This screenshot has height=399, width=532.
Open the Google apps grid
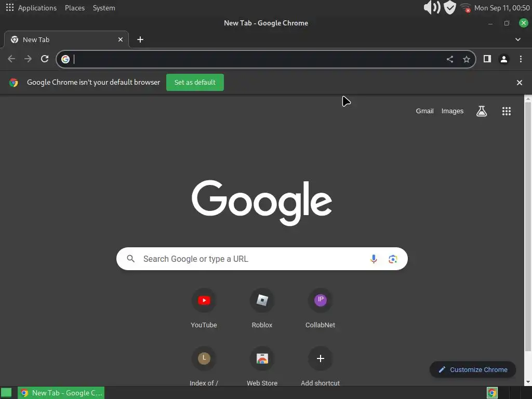[507, 111]
